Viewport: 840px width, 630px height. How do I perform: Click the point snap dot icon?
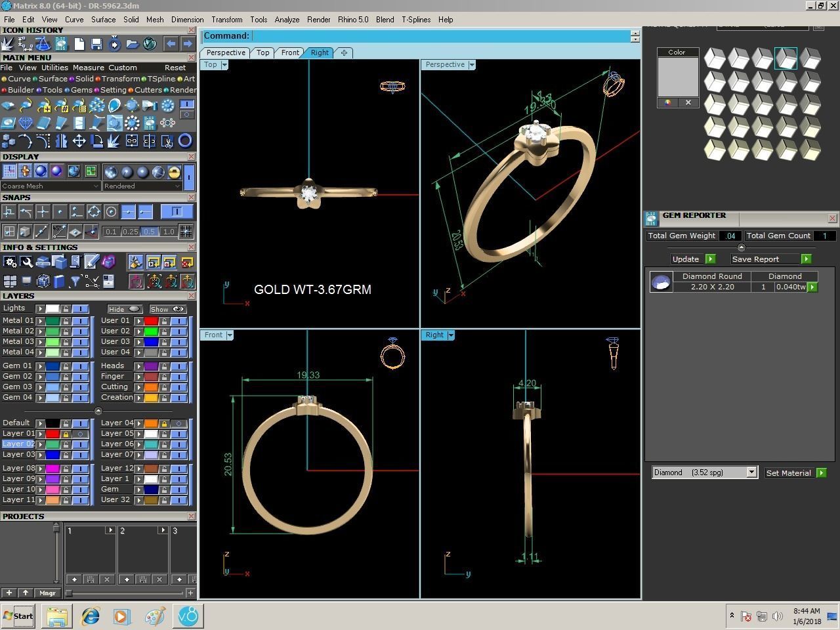[x=60, y=211]
